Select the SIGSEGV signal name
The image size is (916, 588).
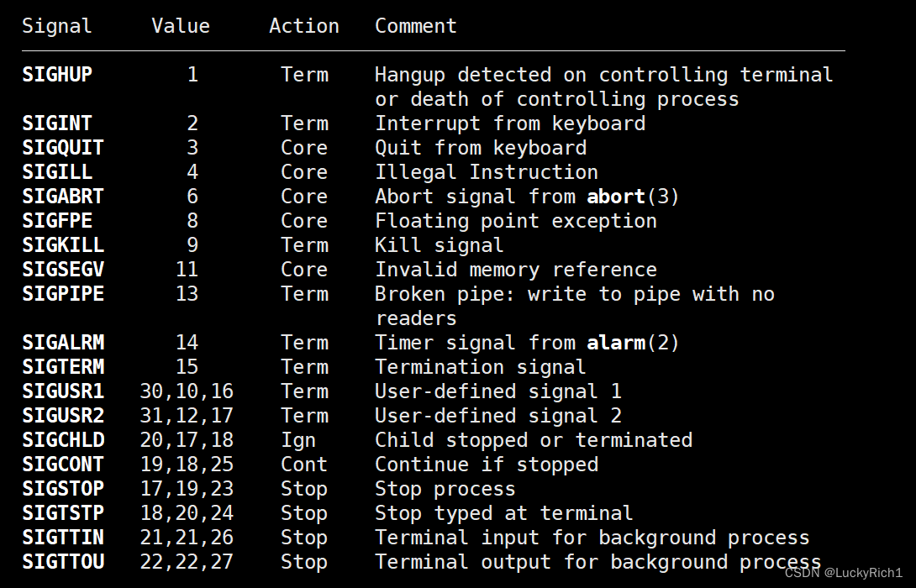click(63, 270)
